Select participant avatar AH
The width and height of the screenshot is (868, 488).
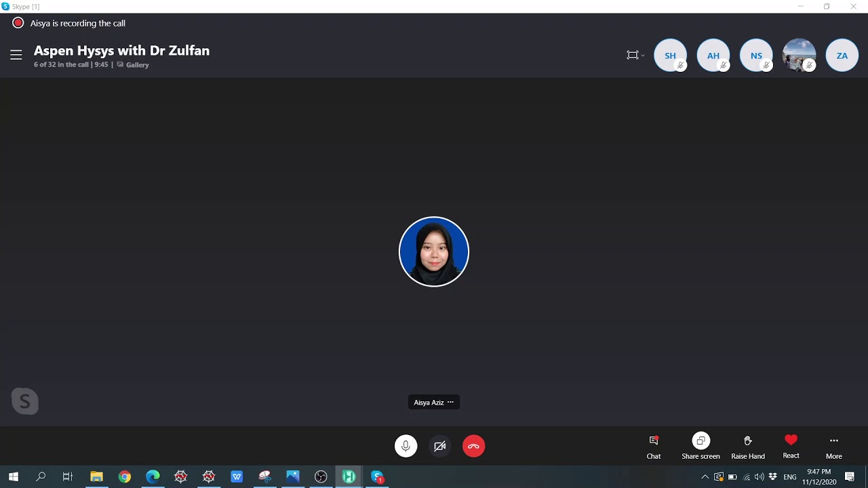(x=713, y=56)
